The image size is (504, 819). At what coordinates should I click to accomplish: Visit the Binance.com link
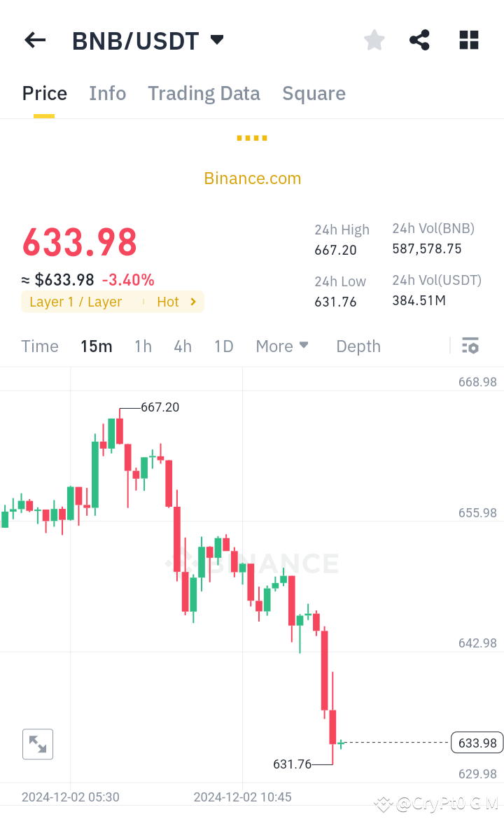(x=252, y=178)
